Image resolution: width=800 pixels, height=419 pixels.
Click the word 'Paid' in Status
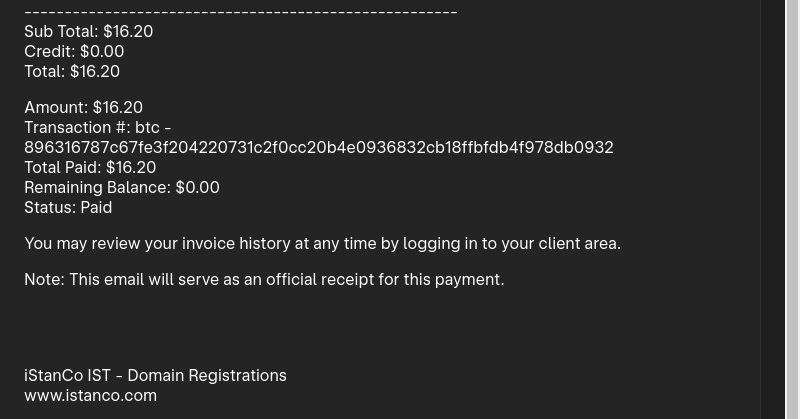coord(96,207)
